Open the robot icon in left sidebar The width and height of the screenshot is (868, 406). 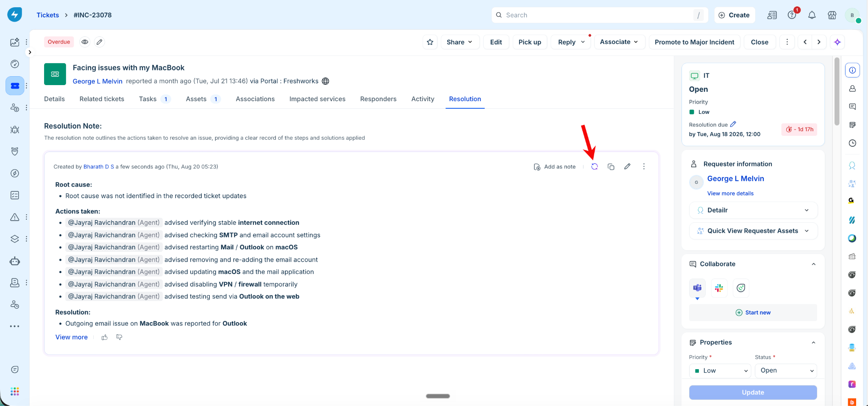[15, 261]
